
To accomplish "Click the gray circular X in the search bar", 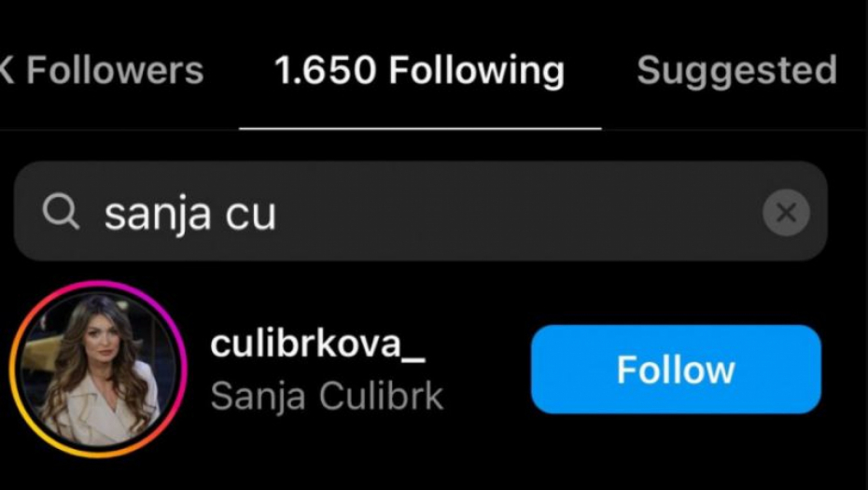I will 786,213.
